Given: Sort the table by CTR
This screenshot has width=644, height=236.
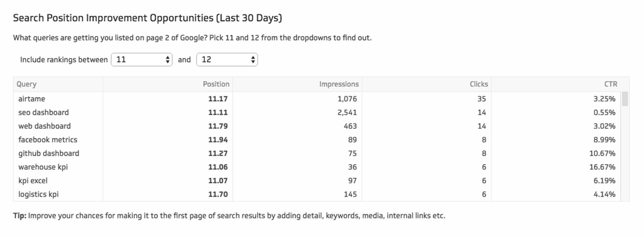Looking at the screenshot, I should click(611, 84).
